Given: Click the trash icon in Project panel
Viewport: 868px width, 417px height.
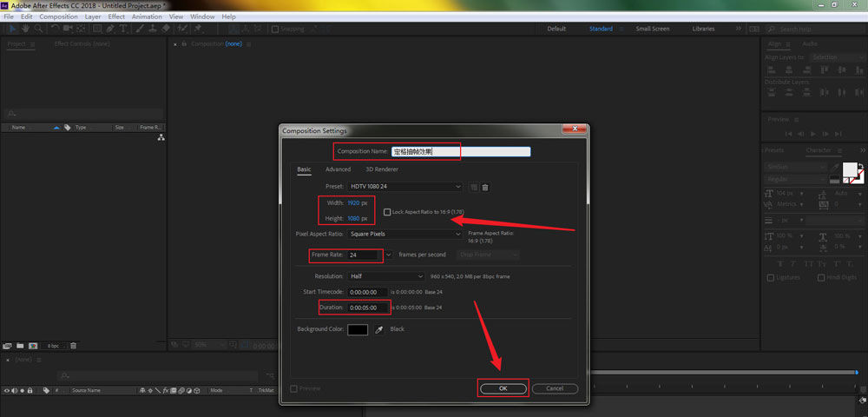Looking at the screenshot, I should click(74, 346).
